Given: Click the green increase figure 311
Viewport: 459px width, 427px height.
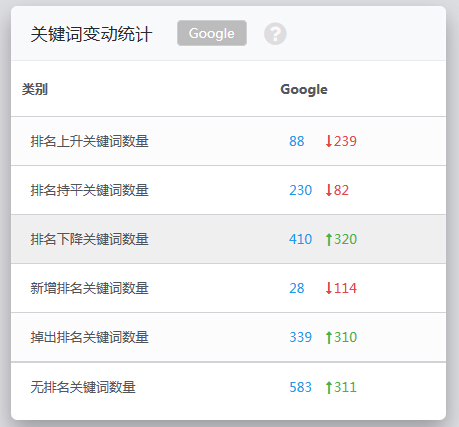Looking at the screenshot, I should tap(341, 387).
